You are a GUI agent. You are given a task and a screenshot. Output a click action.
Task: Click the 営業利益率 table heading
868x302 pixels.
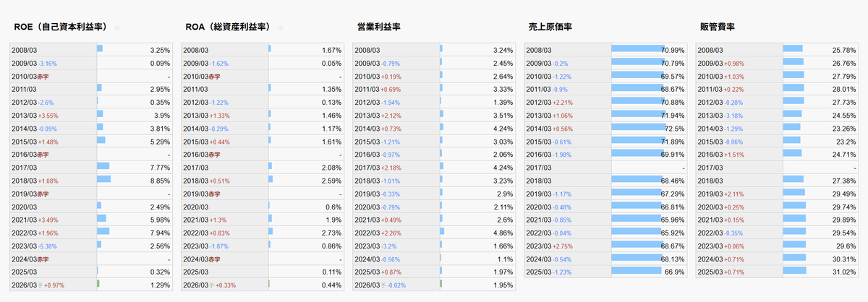379,27
